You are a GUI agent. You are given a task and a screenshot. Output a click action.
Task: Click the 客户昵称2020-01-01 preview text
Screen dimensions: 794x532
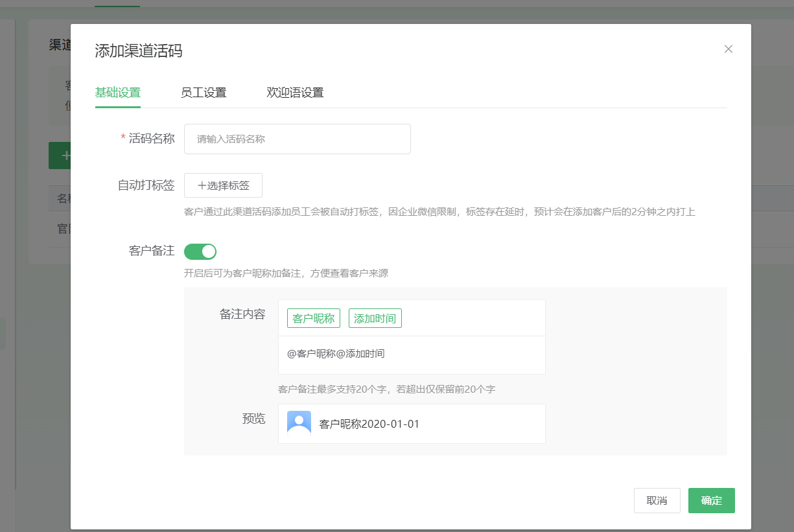coord(369,424)
